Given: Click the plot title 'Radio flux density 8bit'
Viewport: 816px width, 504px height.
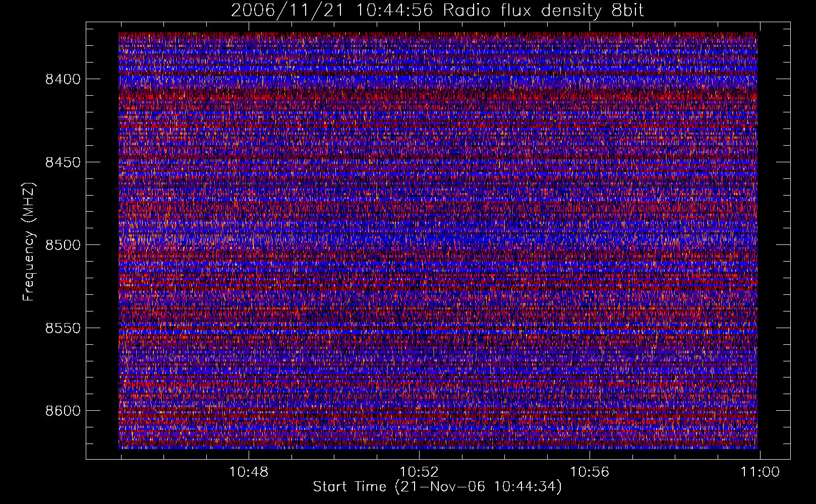Looking at the screenshot, I should click(x=543, y=11).
